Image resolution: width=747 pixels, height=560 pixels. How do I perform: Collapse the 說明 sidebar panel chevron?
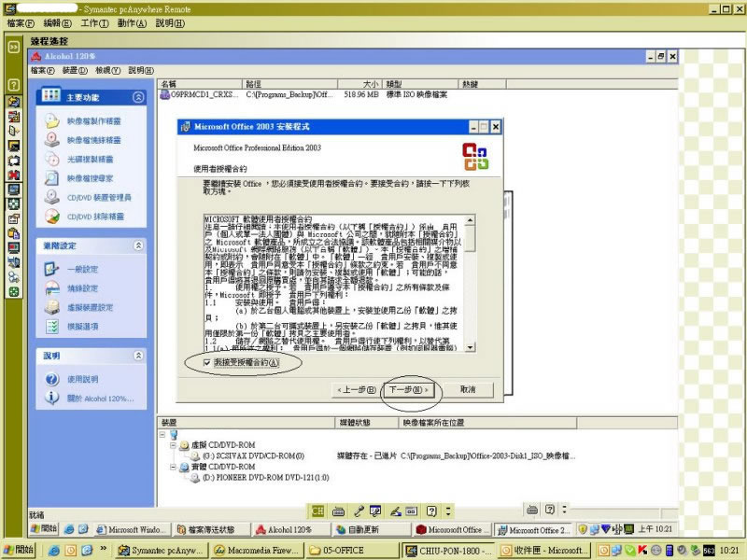[138, 356]
